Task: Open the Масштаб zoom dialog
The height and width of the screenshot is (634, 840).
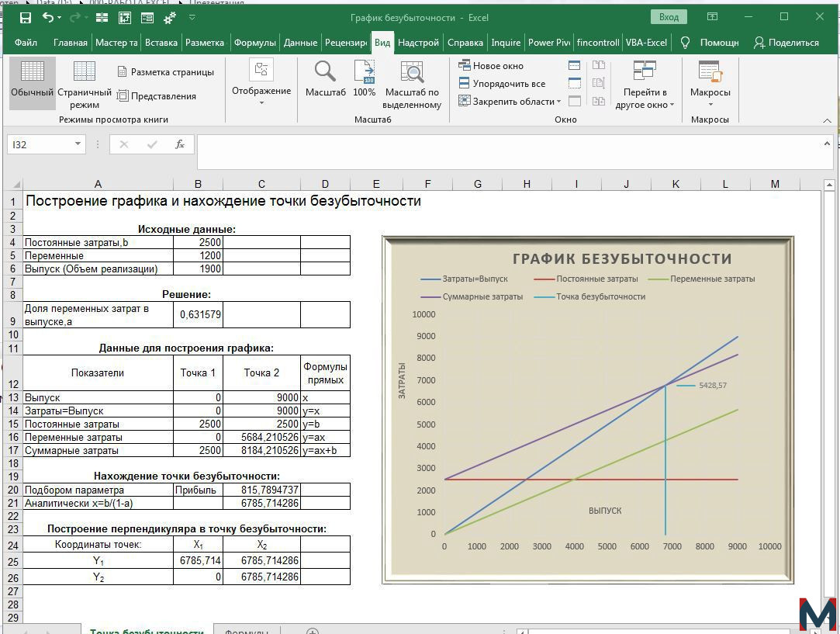Action: point(325,79)
